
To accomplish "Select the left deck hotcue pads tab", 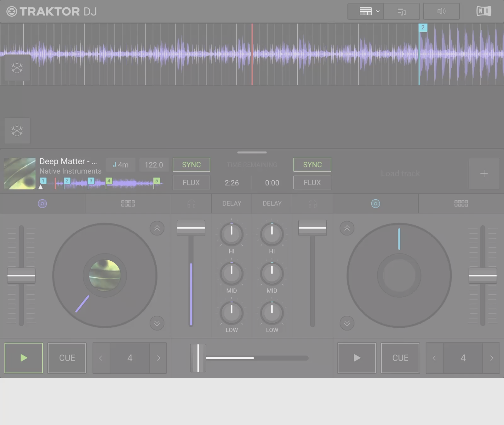I will point(128,204).
